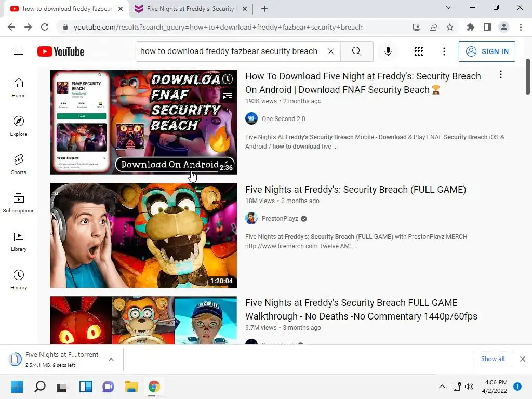Clear the search query with the X
This screenshot has height=399, width=532.
tap(331, 51)
